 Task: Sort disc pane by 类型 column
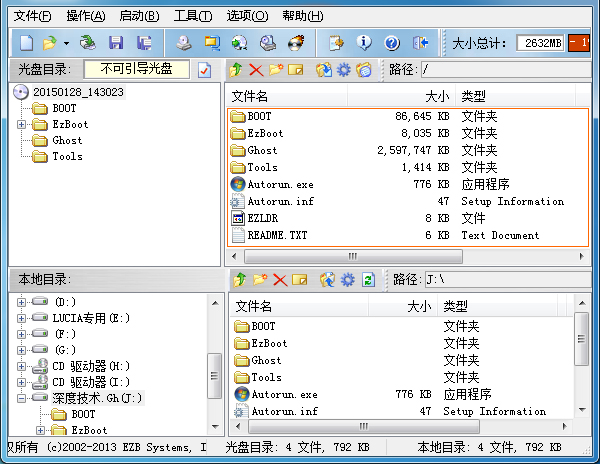coord(515,96)
